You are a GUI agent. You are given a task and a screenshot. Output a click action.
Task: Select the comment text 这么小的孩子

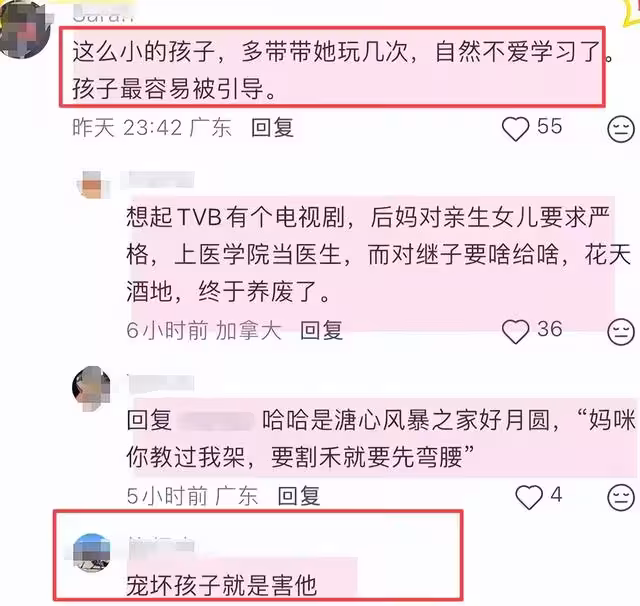[144, 52]
